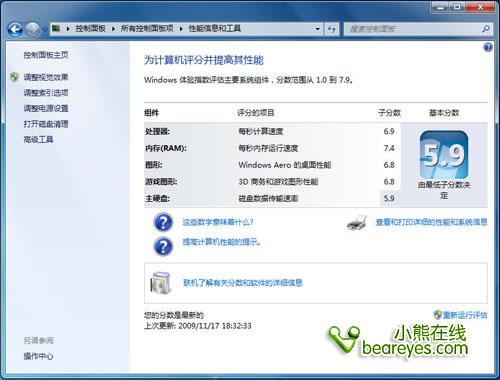Click the 上次更新 2009/11/17 timestamp
This screenshot has width=500, height=380.
click(x=198, y=326)
